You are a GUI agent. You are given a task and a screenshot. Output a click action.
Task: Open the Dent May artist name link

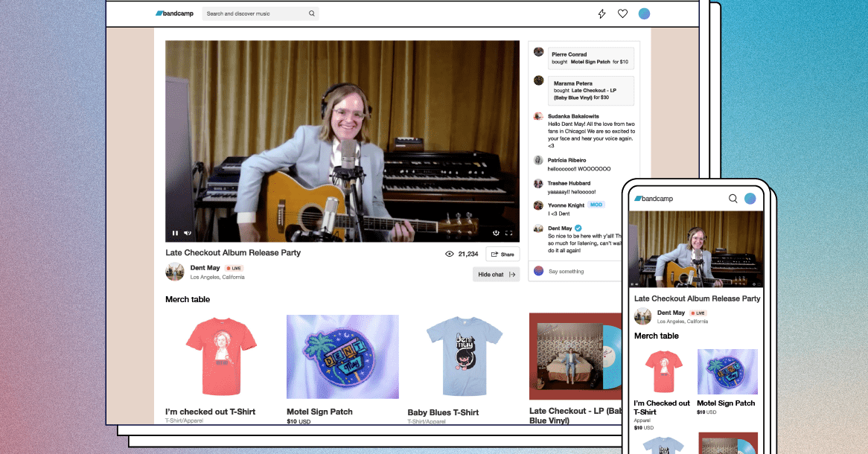tap(205, 268)
